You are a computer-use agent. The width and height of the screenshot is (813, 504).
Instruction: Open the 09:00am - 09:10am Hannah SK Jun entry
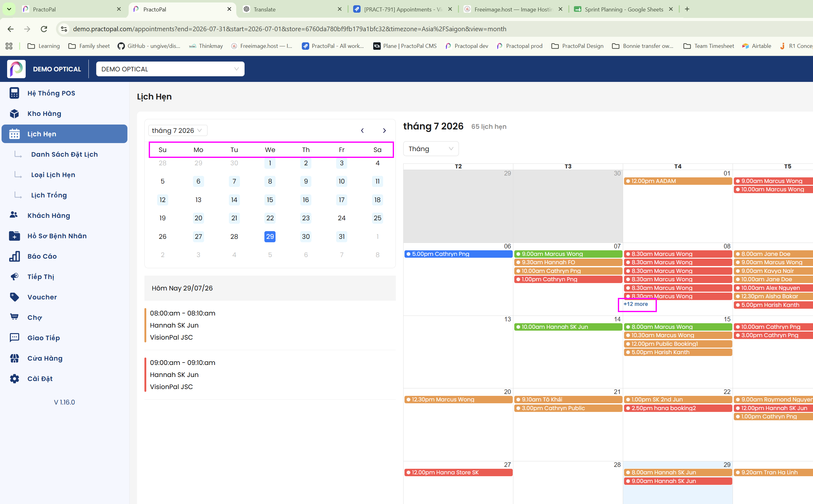270,375
